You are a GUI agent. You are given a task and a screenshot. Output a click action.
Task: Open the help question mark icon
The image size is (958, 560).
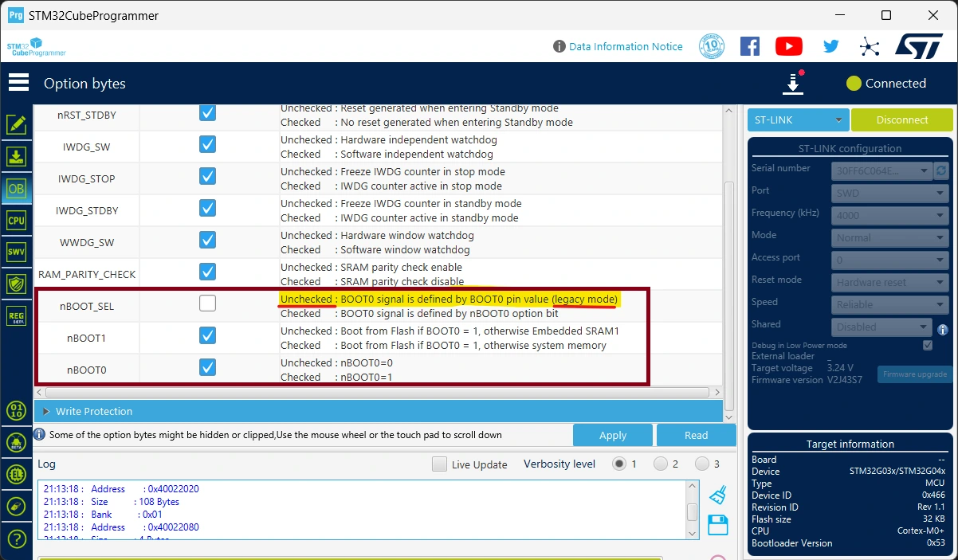pos(17,538)
